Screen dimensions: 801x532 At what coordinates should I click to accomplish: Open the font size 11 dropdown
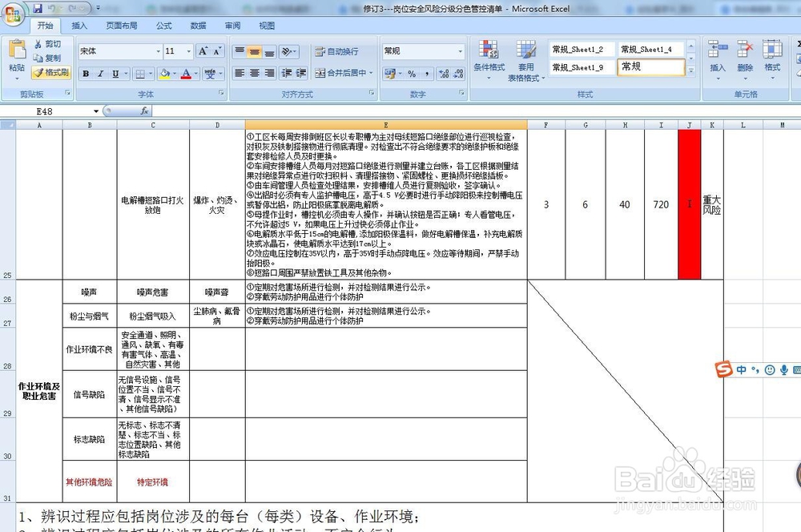(189, 51)
